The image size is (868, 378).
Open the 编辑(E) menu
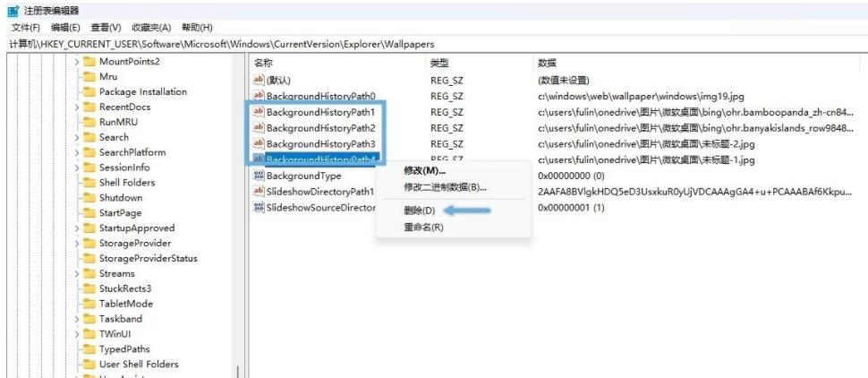pyautogui.click(x=65, y=28)
